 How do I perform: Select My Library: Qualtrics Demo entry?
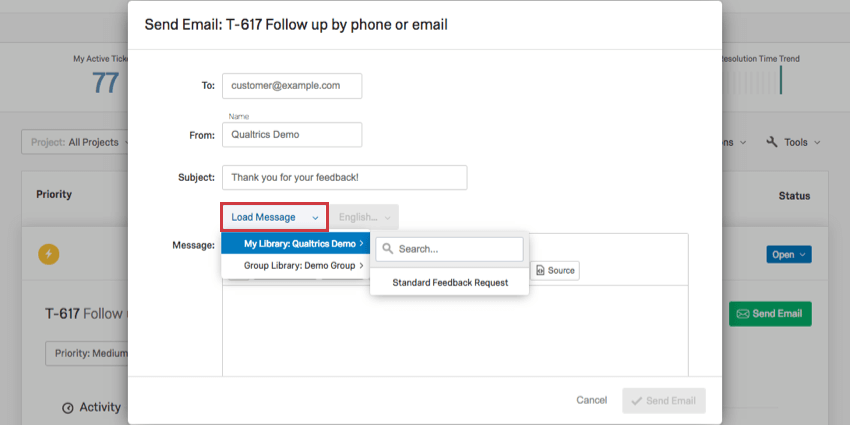click(295, 243)
